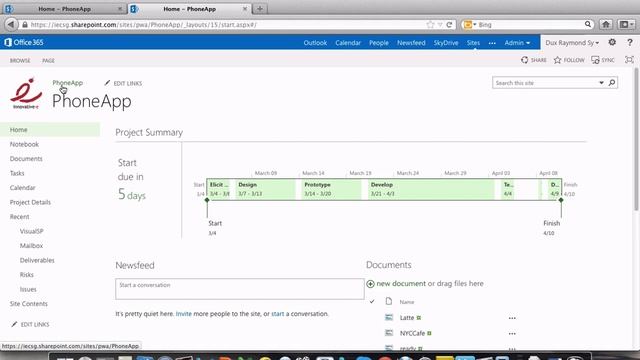Open Sites in the top navigation
This screenshot has width=640, height=360.
click(x=473, y=43)
